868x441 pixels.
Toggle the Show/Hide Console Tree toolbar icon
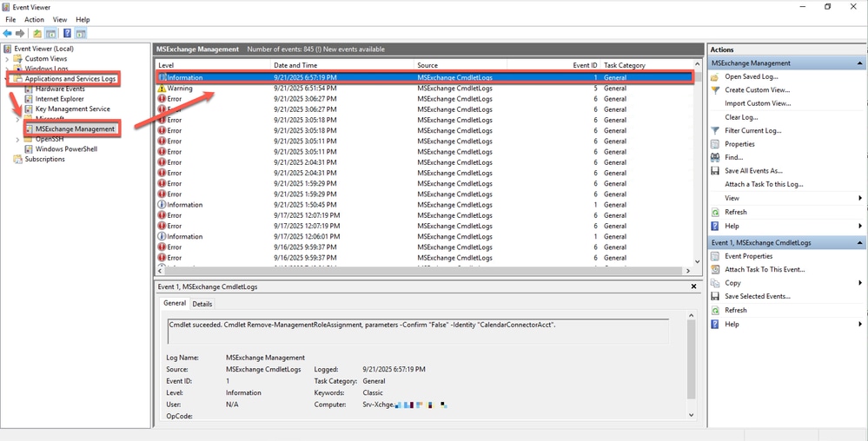tap(50, 33)
